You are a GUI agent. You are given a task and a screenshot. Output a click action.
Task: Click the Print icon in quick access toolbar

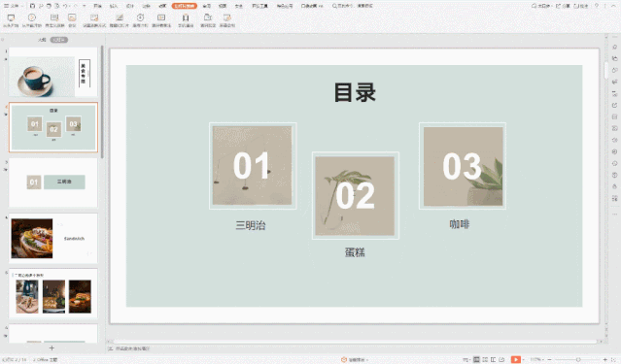click(x=49, y=6)
